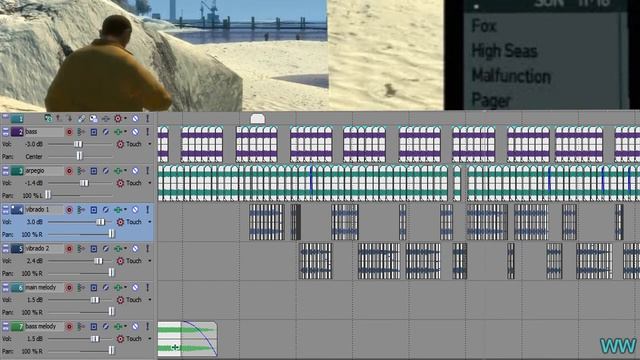Mute the bass track
640x360 pixels.
[135, 132]
